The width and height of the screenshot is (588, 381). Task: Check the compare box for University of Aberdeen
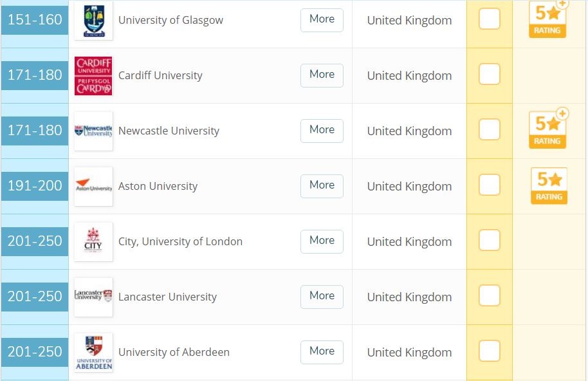tap(490, 351)
